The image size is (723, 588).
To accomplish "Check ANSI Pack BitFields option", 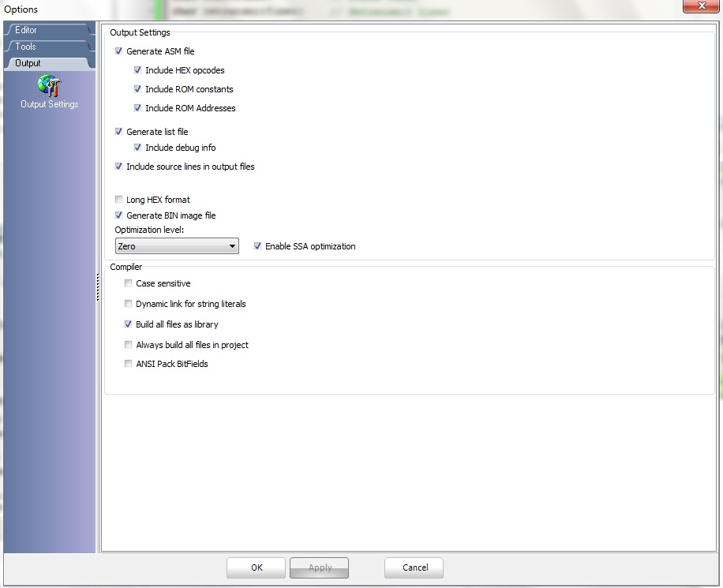I will (128, 363).
